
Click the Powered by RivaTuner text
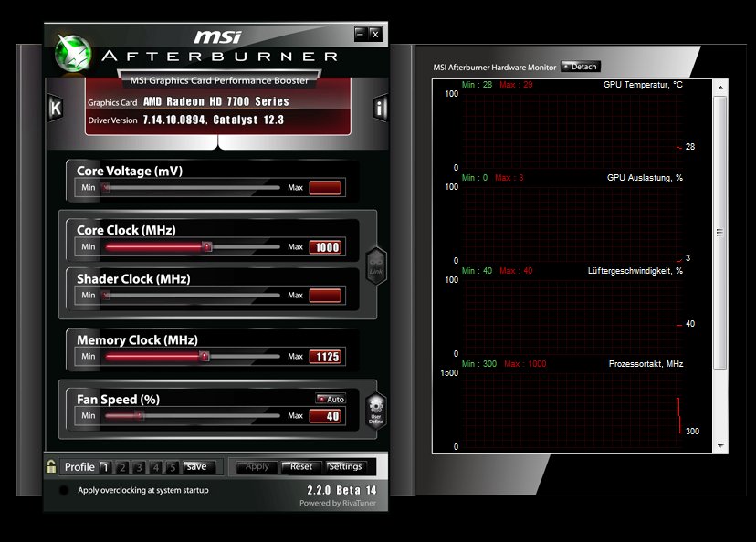pos(338,503)
